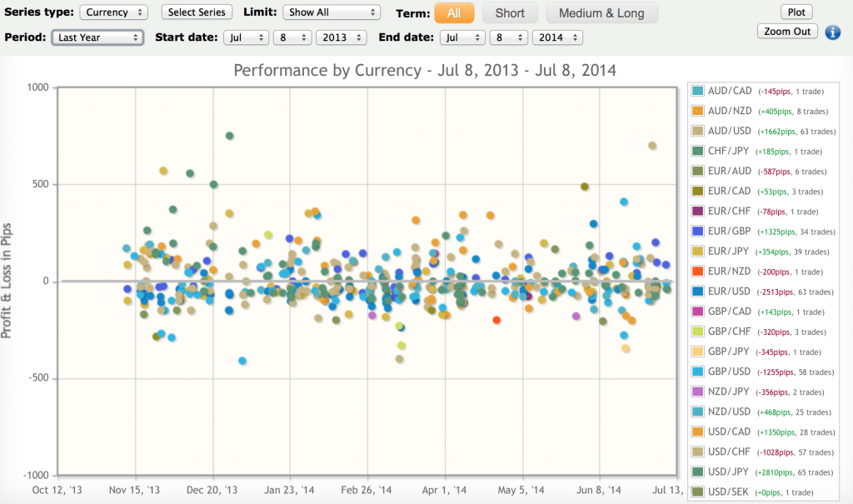853x504 pixels.
Task: Click the AUD/NZD orange legend swatch
Action: 697,111
